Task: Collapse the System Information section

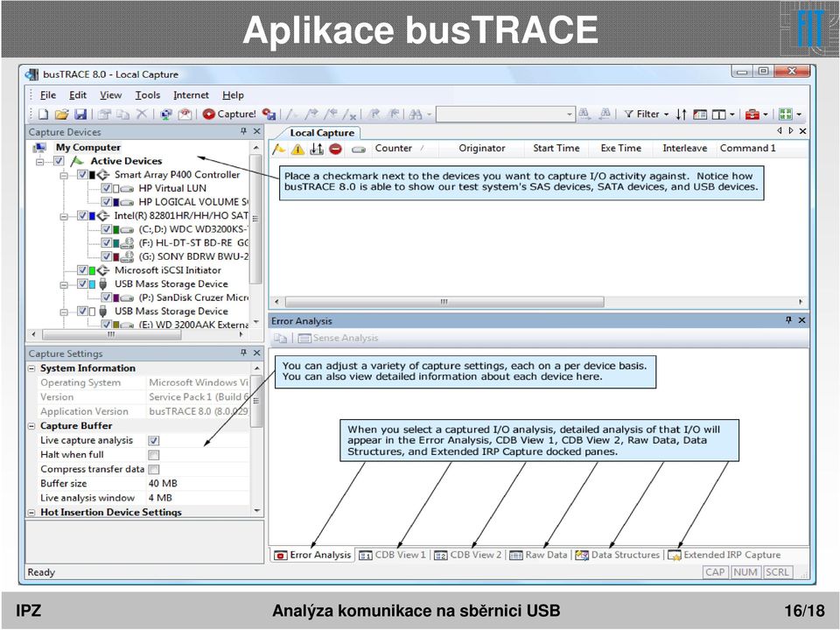Action: [x=31, y=368]
